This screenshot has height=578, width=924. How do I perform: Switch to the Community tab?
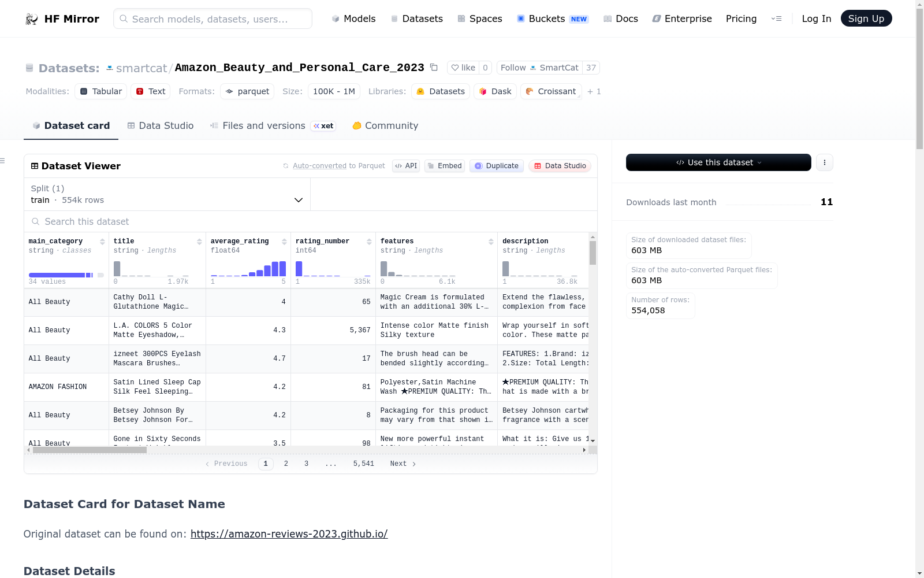click(385, 126)
